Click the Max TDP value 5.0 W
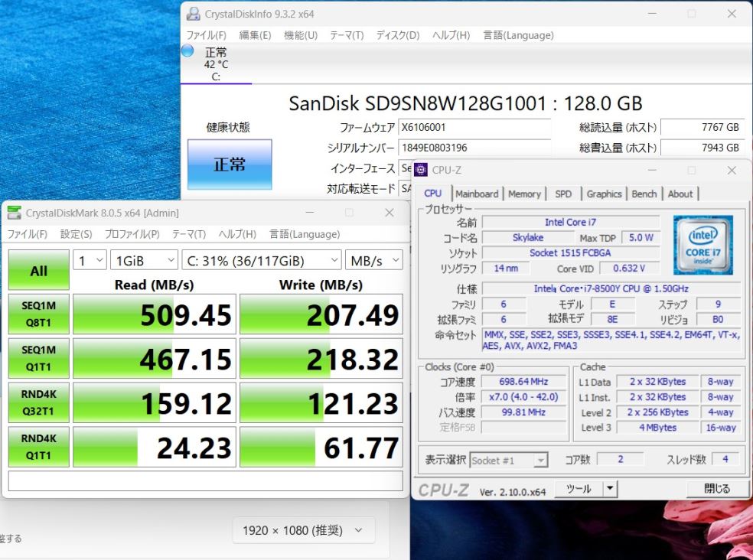The height and width of the screenshot is (560, 753). [x=641, y=237]
